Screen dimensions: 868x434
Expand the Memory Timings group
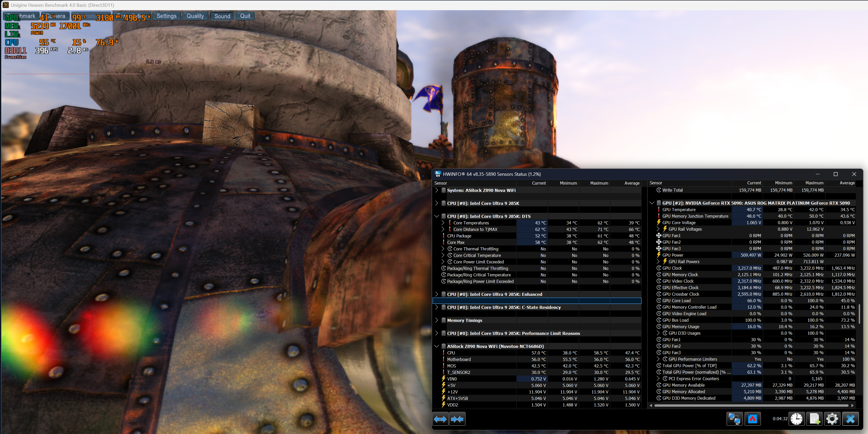[437, 320]
